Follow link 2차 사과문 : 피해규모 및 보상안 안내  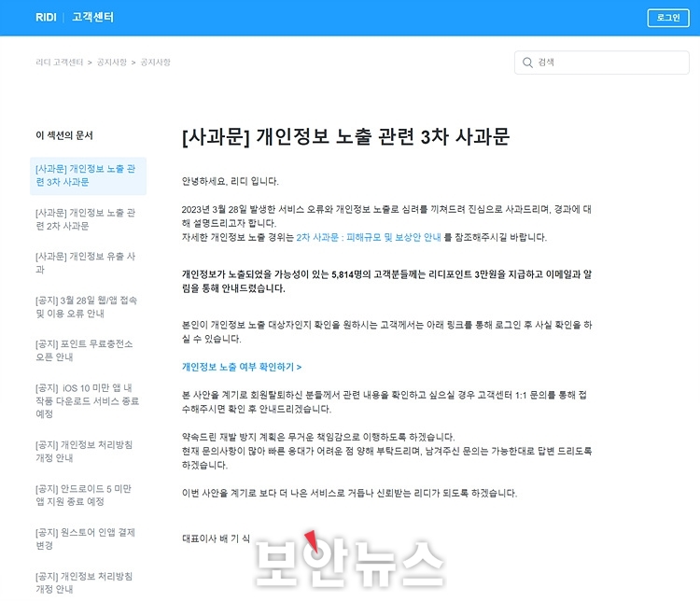point(369,237)
